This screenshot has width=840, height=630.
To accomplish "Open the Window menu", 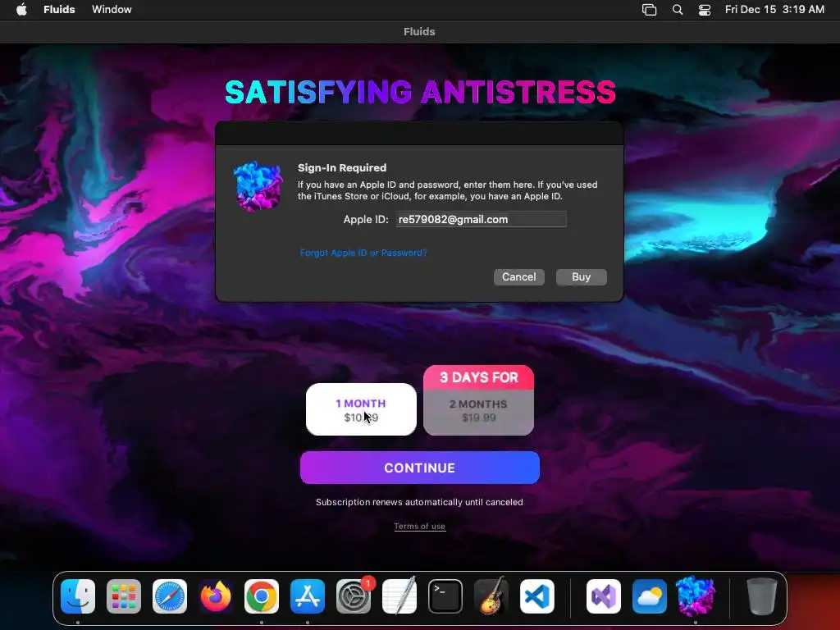I will point(112,10).
